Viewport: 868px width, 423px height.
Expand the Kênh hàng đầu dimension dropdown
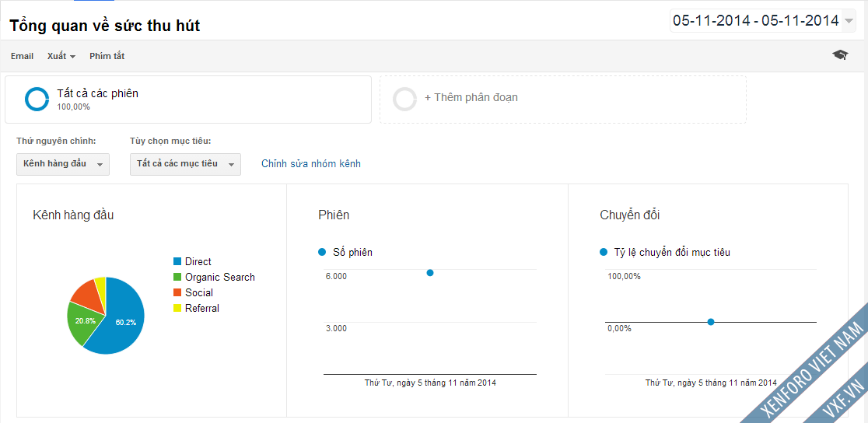pyautogui.click(x=63, y=164)
